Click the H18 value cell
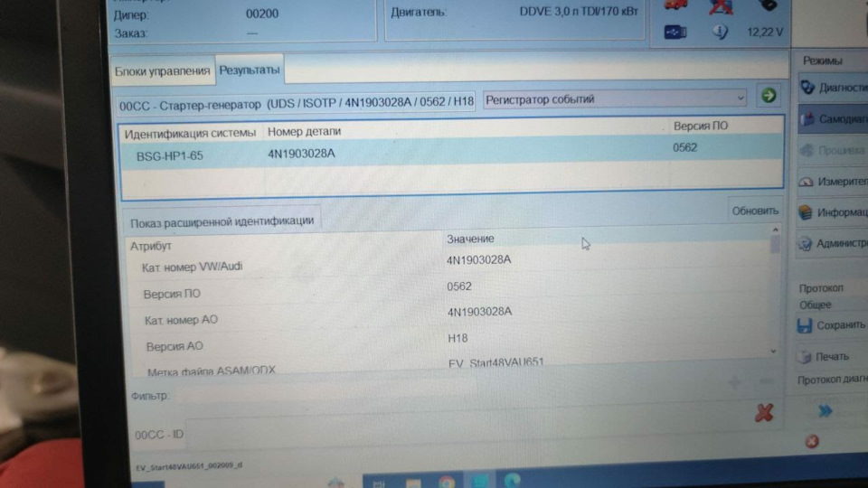Screen dimensions: 868x488 [458, 338]
